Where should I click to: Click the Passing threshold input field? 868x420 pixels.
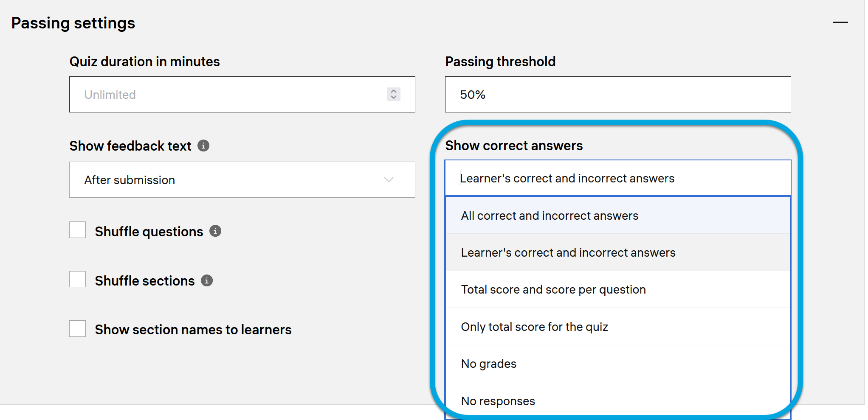[617, 95]
